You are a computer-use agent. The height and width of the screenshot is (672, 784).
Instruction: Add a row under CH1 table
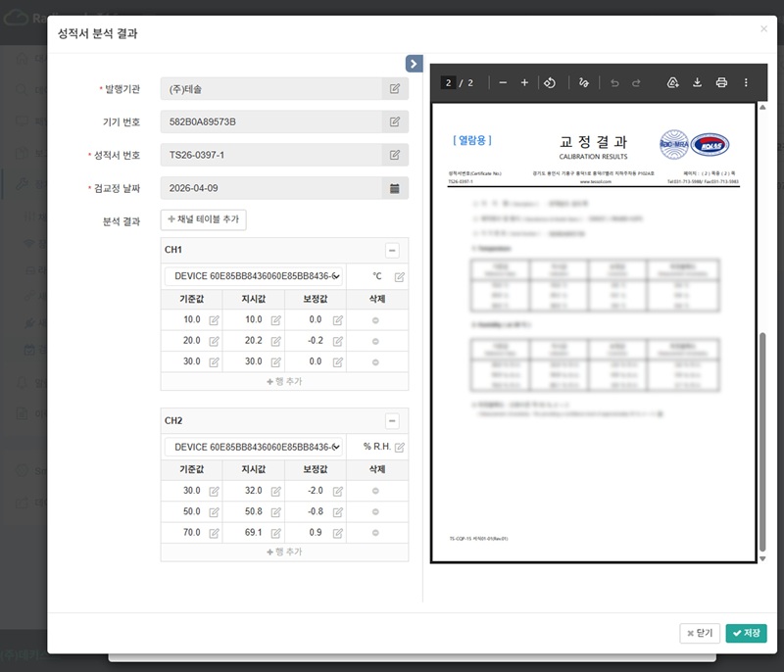point(284,381)
